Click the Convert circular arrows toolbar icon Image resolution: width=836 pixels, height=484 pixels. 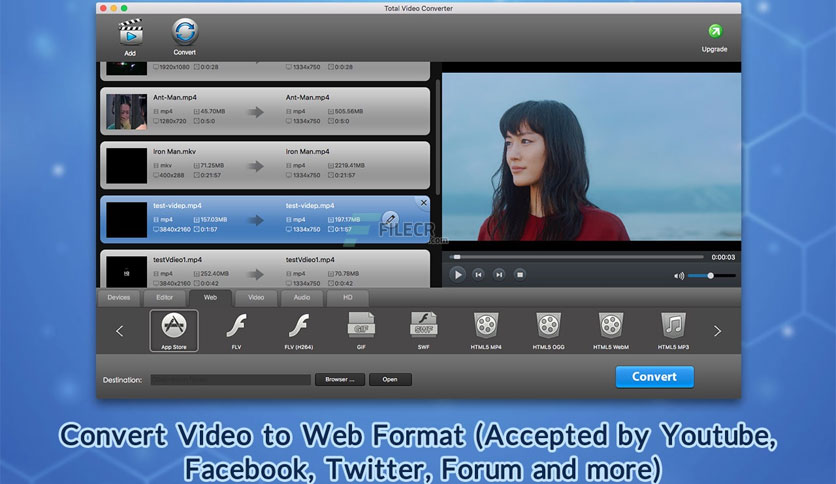[x=184, y=31]
